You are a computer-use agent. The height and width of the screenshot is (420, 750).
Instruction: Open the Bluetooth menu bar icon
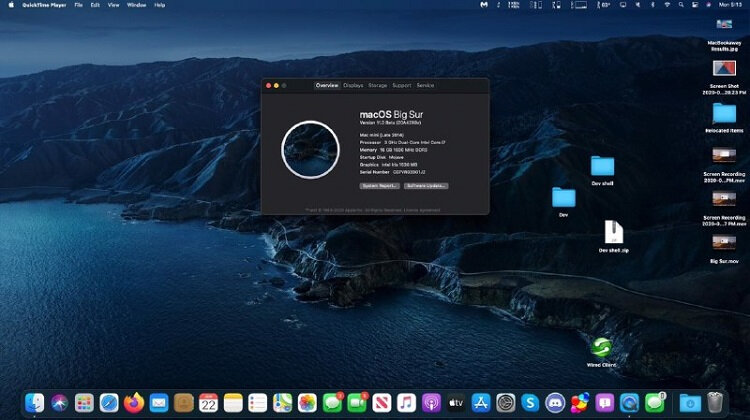(652, 5)
